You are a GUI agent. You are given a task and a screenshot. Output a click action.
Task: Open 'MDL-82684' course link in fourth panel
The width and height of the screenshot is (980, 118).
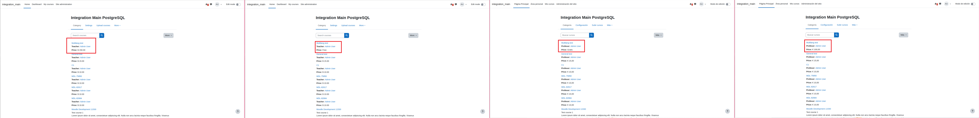[x=811, y=98]
